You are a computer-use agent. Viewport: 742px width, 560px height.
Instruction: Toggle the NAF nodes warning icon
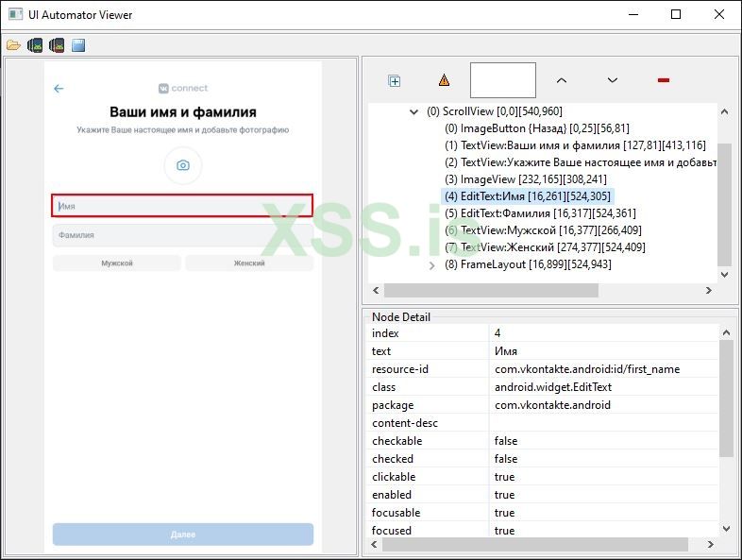coord(444,80)
